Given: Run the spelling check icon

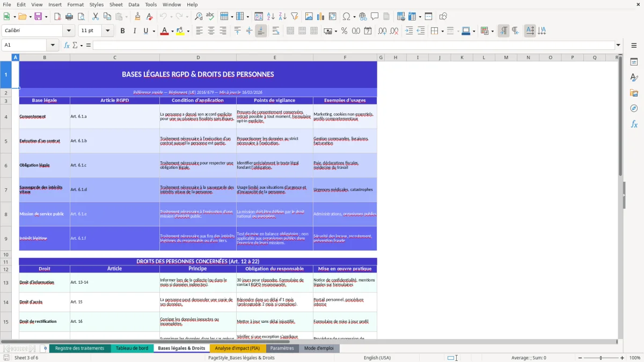Looking at the screenshot, I should 210,17.
